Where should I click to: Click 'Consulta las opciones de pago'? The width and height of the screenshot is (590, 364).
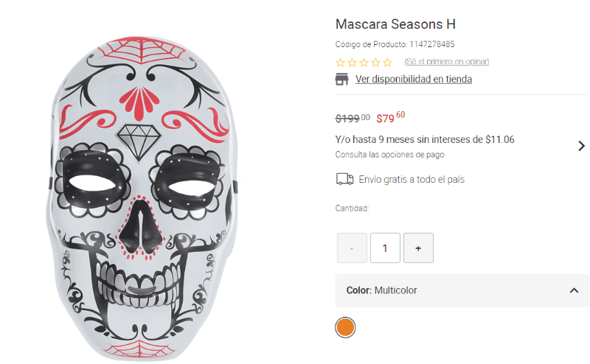(389, 155)
